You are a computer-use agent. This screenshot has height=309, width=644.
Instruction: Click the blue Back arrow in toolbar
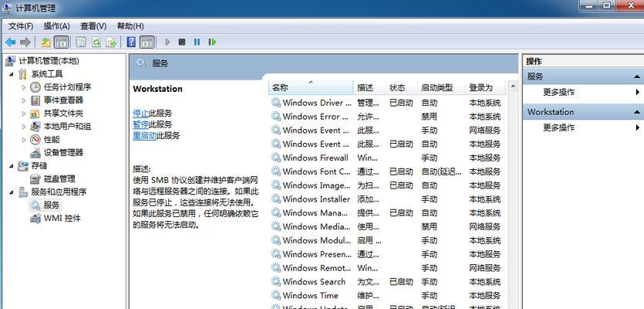pyautogui.click(x=11, y=42)
